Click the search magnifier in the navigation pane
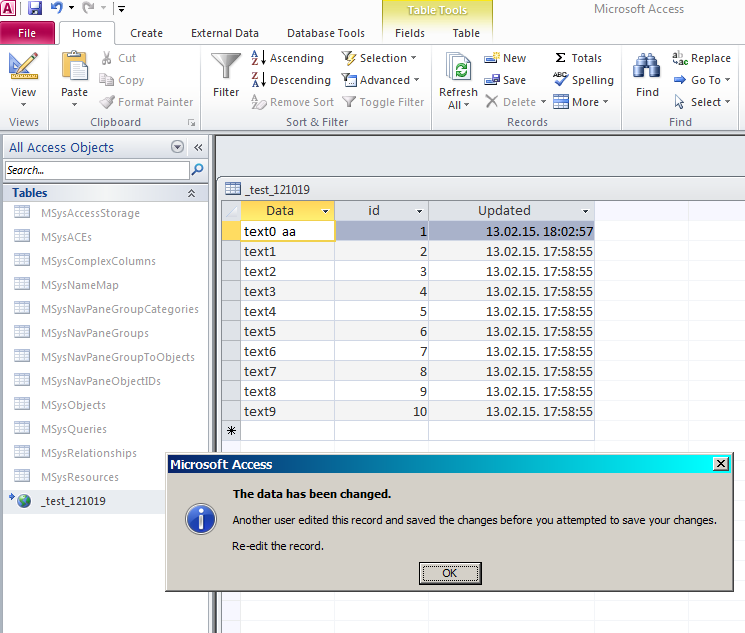This screenshot has height=633, width=745. (197, 170)
